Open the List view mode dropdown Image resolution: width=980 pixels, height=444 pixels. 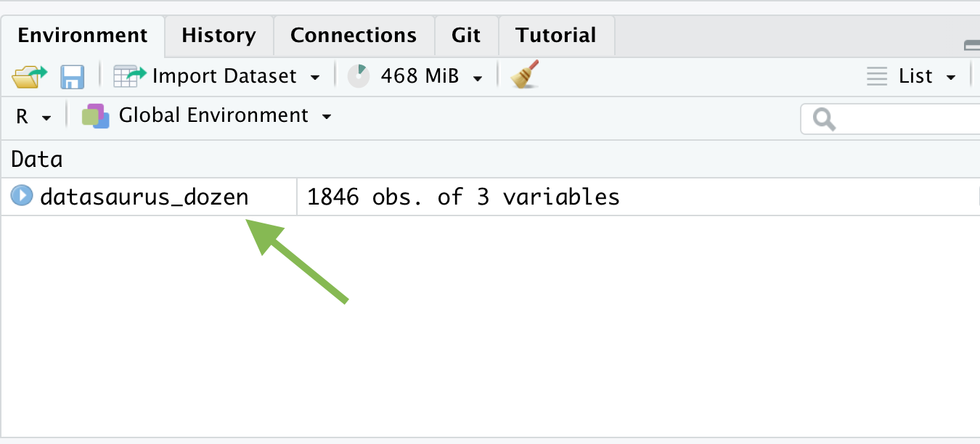[x=951, y=77]
